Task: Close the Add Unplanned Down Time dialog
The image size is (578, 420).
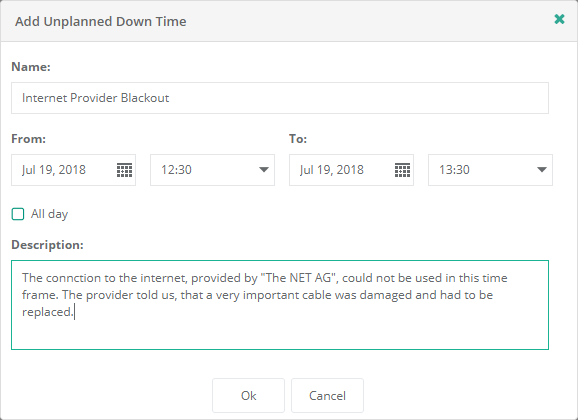Action: coord(559,19)
